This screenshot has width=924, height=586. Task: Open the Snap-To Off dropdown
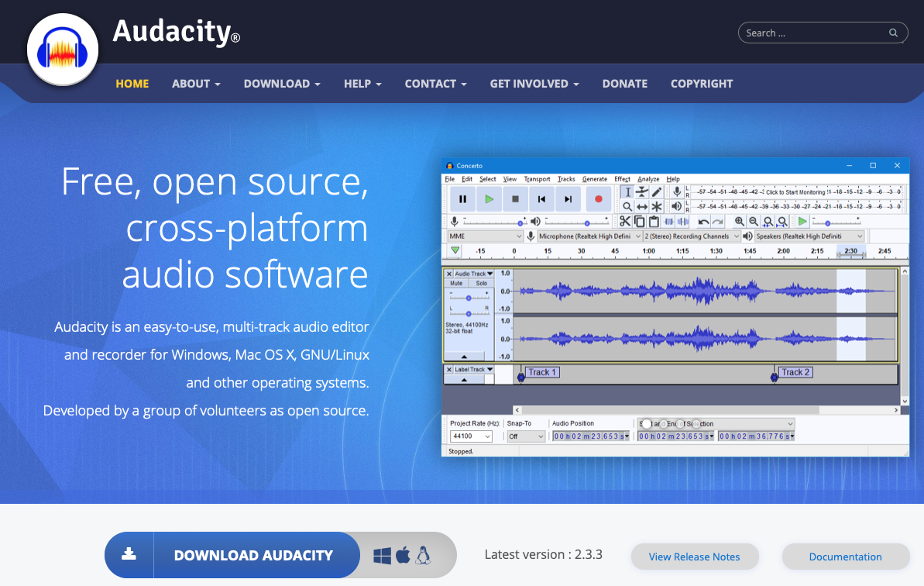tap(526, 436)
